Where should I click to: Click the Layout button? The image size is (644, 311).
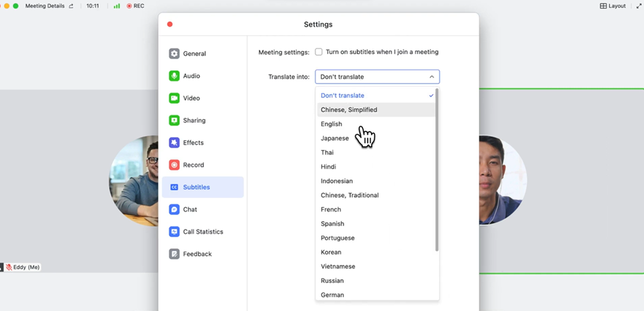click(x=612, y=6)
